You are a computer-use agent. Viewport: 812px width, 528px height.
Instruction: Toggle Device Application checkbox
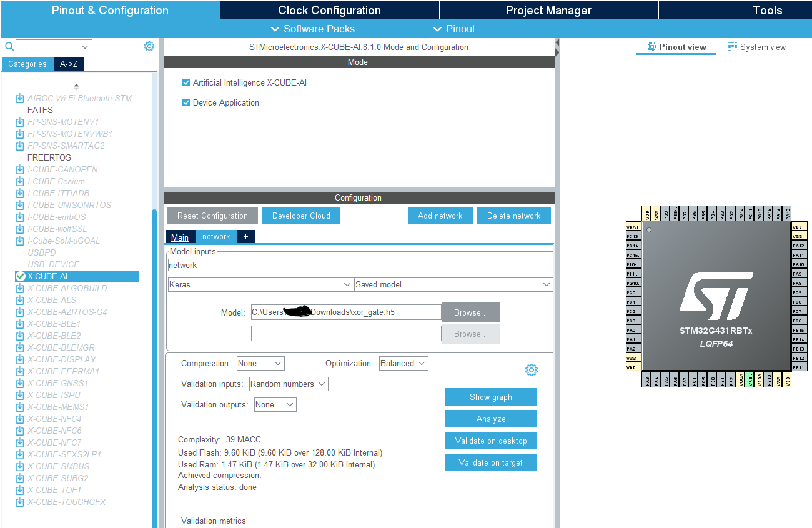(186, 102)
